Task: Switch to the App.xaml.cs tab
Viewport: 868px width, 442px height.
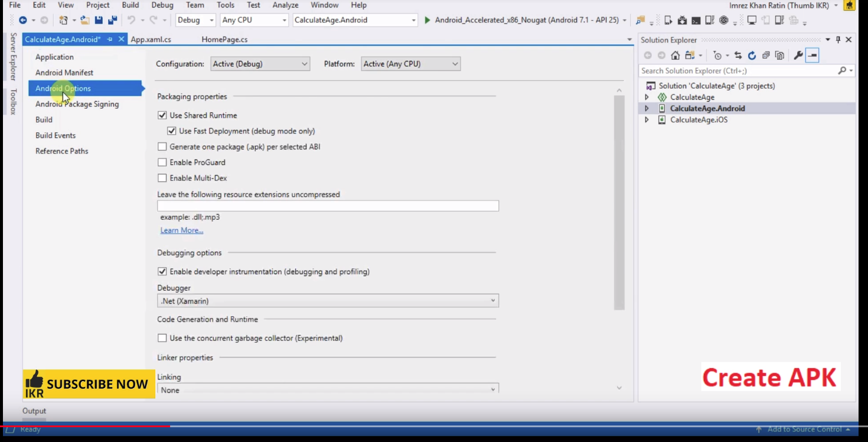Action: (x=151, y=40)
